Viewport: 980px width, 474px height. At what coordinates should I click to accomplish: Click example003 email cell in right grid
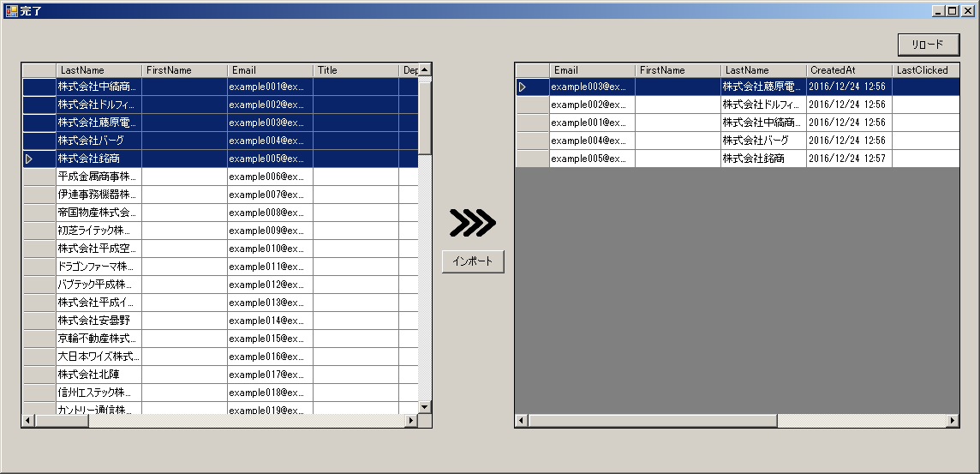[593, 87]
